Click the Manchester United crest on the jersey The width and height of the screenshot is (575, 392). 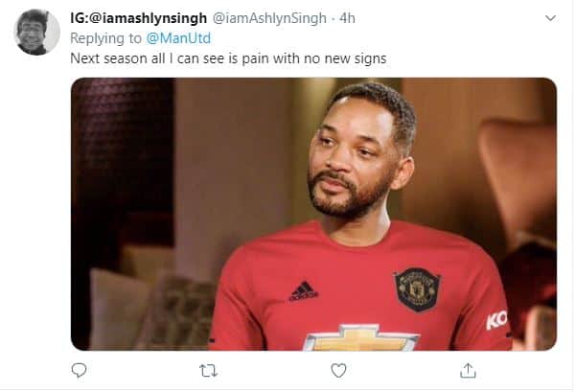coord(417,288)
